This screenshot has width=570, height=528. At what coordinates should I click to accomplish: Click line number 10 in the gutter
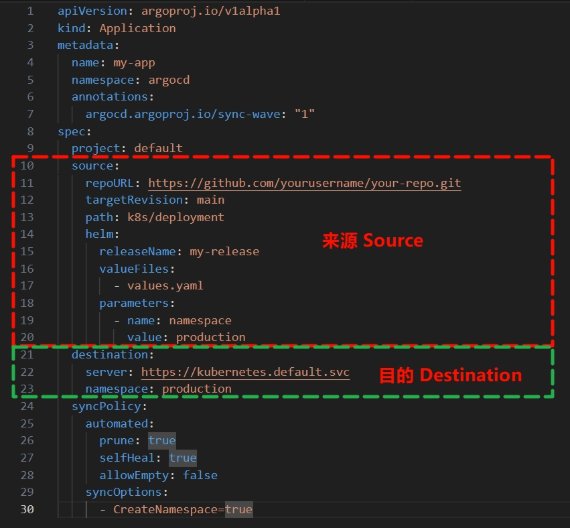tap(27, 166)
